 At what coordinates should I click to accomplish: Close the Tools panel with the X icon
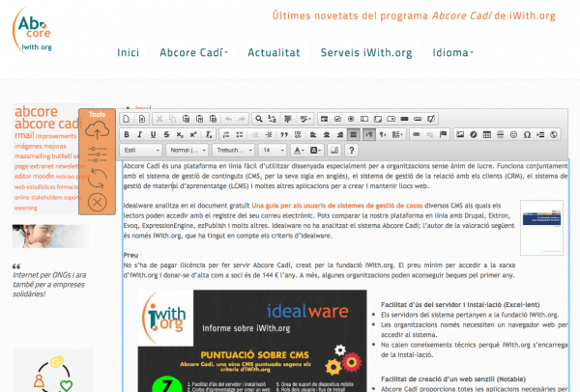(x=98, y=203)
